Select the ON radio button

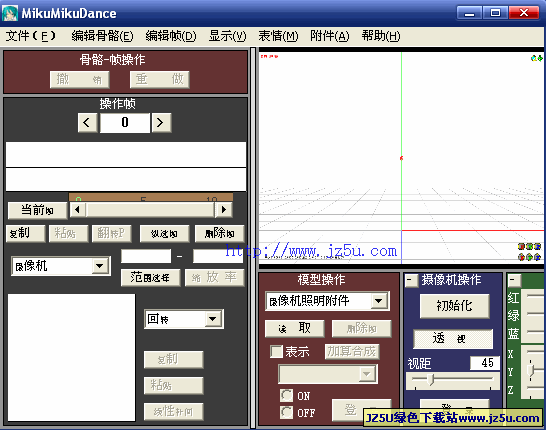point(286,396)
